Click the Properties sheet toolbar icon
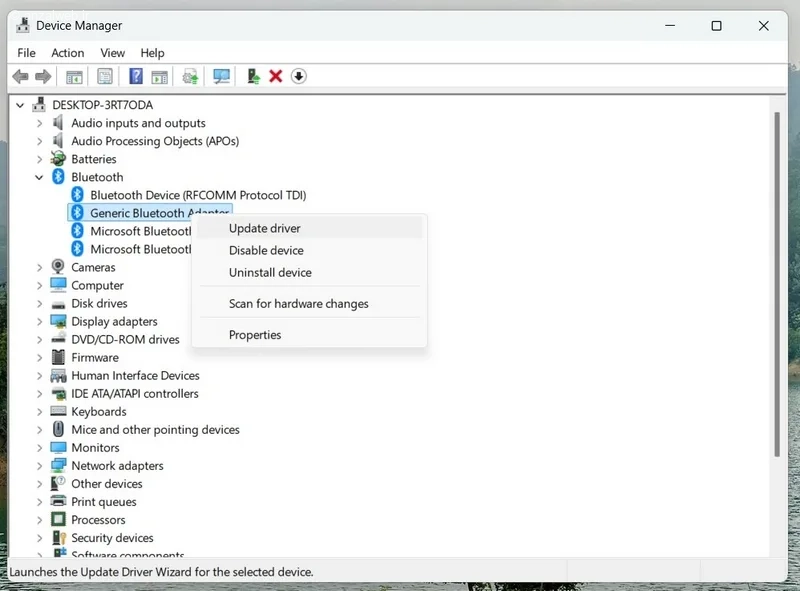This screenshot has height=591, width=800. click(x=105, y=77)
